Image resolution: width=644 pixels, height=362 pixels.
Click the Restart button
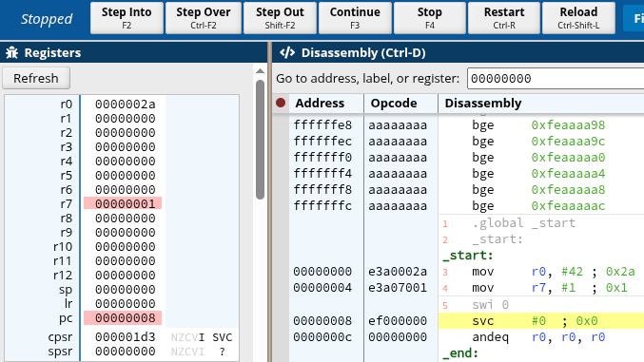pos(504,18)
